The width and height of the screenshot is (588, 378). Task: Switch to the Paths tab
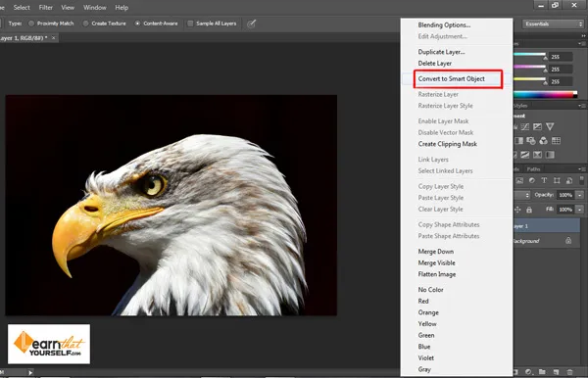pos(533,169)
